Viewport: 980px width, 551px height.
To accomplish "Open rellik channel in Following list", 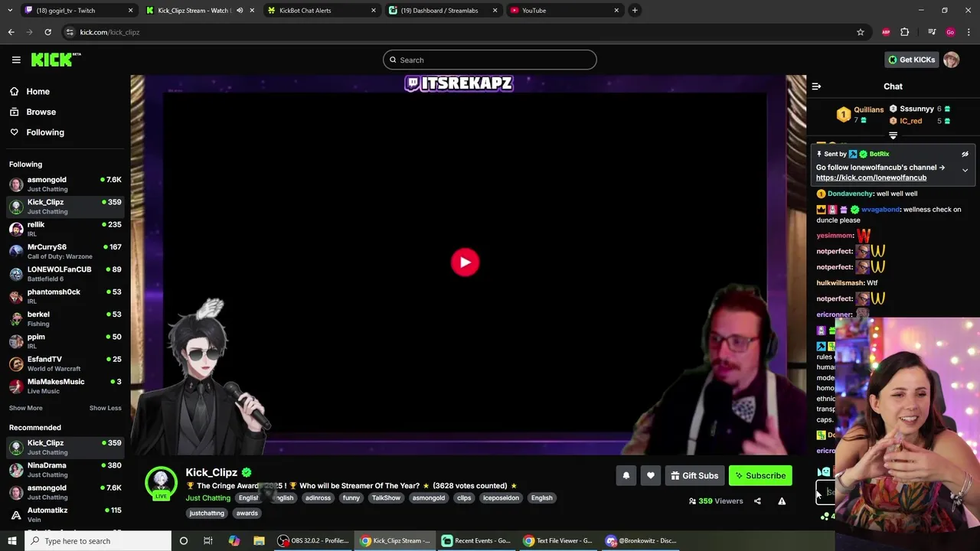I will pyautogui.click(x=65, y=229).
